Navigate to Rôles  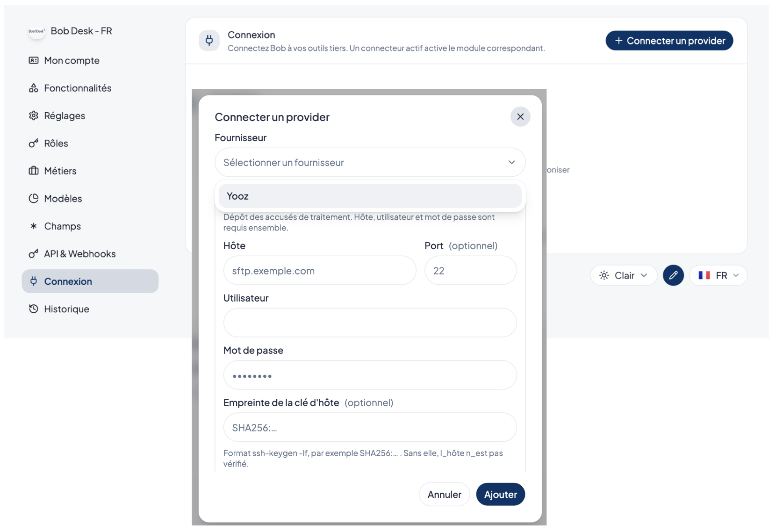(90, 143)
